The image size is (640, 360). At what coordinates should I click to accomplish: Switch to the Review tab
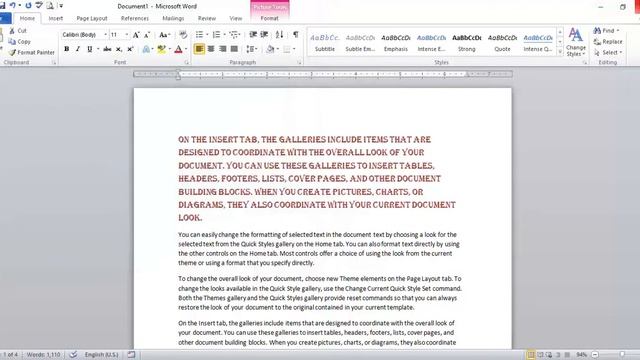coord(207,18)
